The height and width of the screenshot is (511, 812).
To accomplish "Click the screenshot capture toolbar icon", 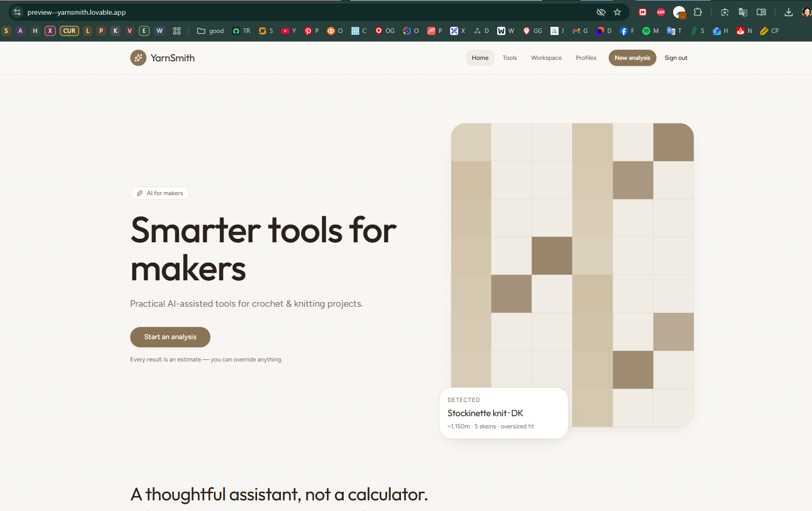I will pos(725,12).
